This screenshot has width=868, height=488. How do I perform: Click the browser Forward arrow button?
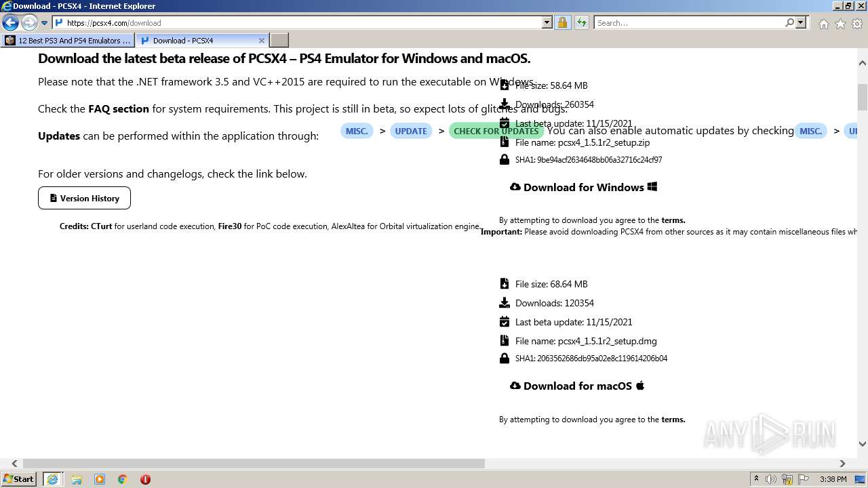(28, 23)
